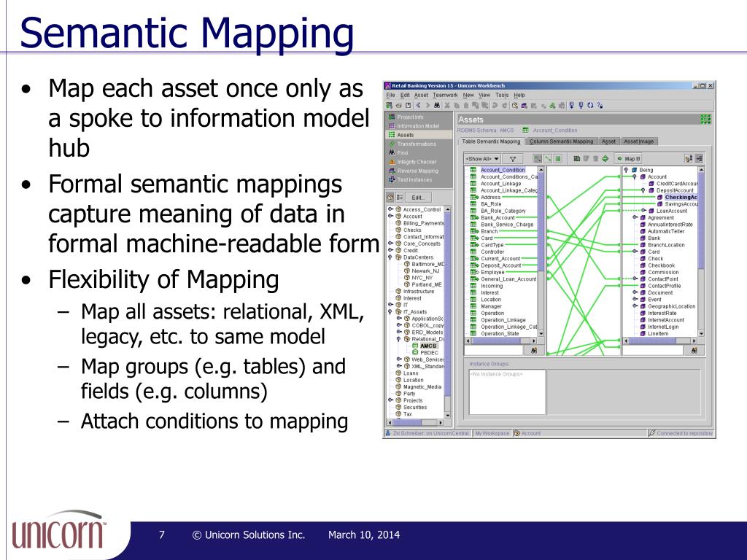Collapse the IT_Assets package node

(390, 312)
